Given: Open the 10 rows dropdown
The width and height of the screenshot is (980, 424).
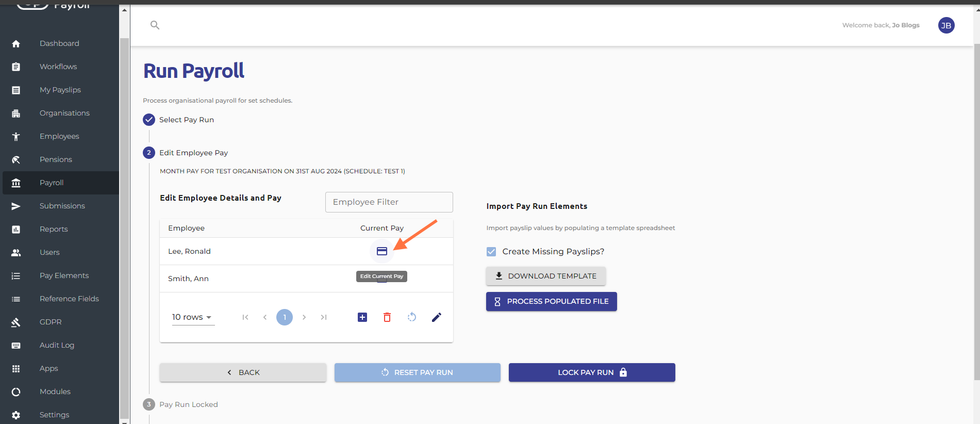Looking at the screenshot, I should coord(192,317).
